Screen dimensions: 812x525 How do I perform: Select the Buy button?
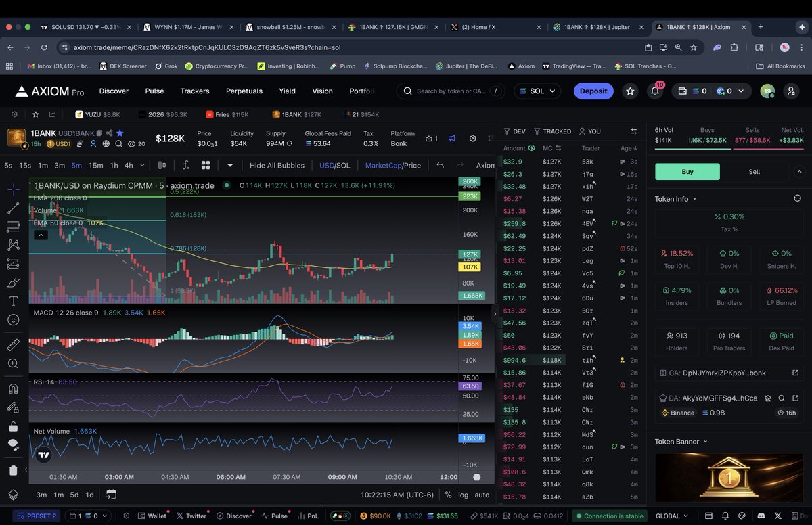click(x=687, y=172)
